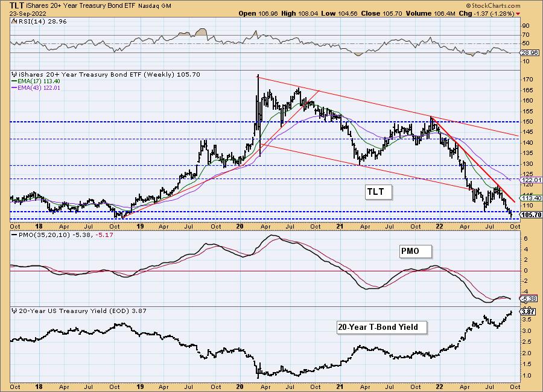Click the year 21 label on yield axis
The image size is (543, 392).
[340, 387]
